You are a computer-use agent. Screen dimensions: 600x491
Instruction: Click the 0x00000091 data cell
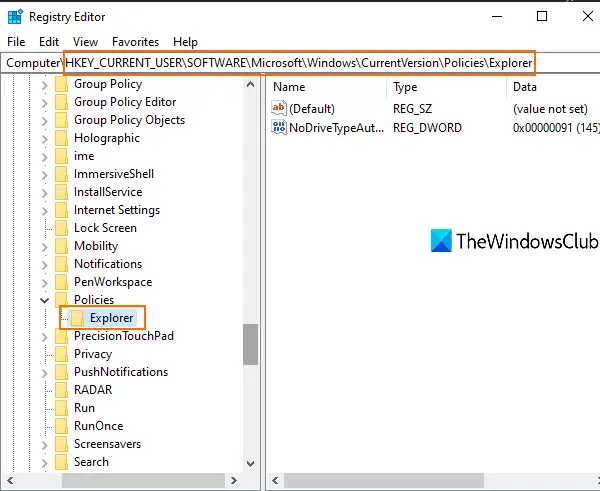[556, 127]
